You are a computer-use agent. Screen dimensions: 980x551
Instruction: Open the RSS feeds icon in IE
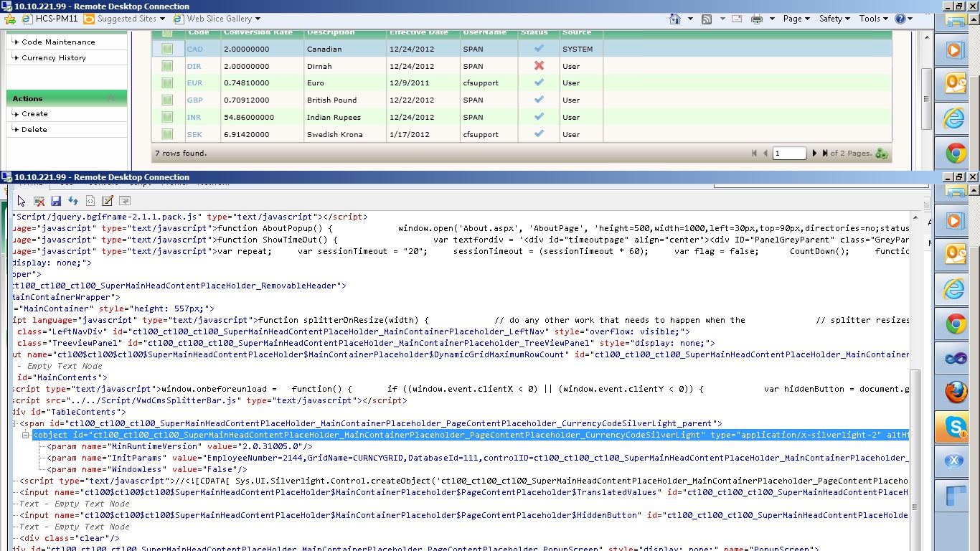pyautogui.click(x=707, y=19)
